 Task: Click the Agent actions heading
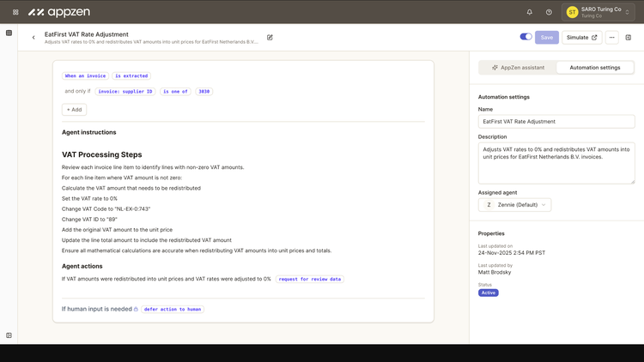coord(82,266)
